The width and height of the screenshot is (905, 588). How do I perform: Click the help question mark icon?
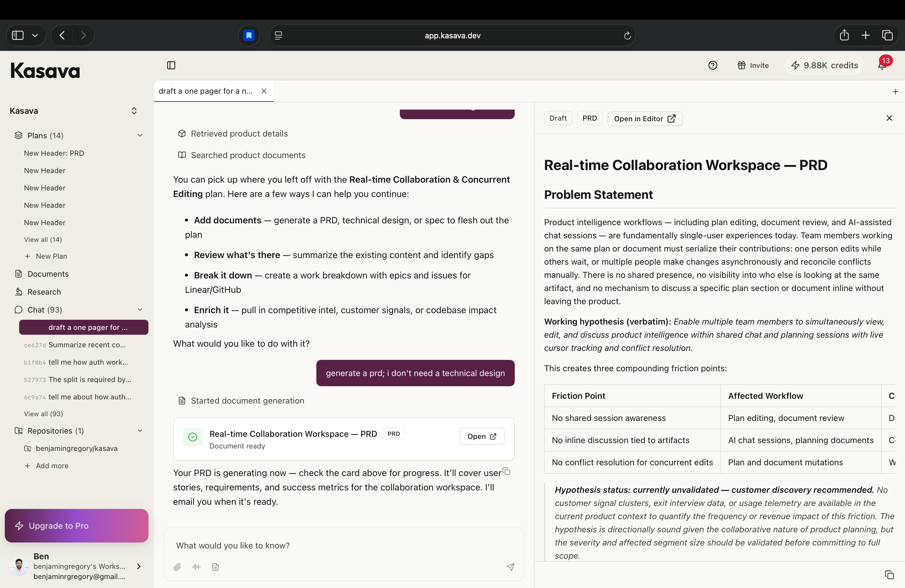tap(713, 66)
